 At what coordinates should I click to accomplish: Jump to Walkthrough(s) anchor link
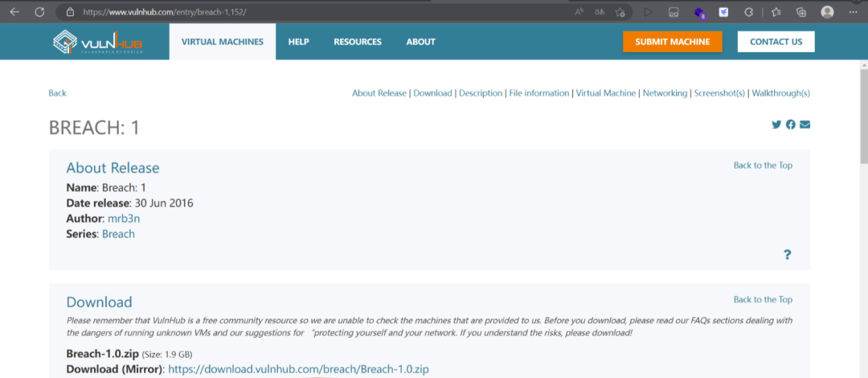pyautogui.click(x=781, y=93)
